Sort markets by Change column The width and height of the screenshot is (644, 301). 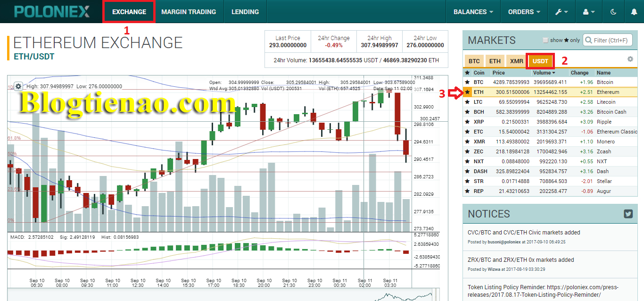coord(579,73)
